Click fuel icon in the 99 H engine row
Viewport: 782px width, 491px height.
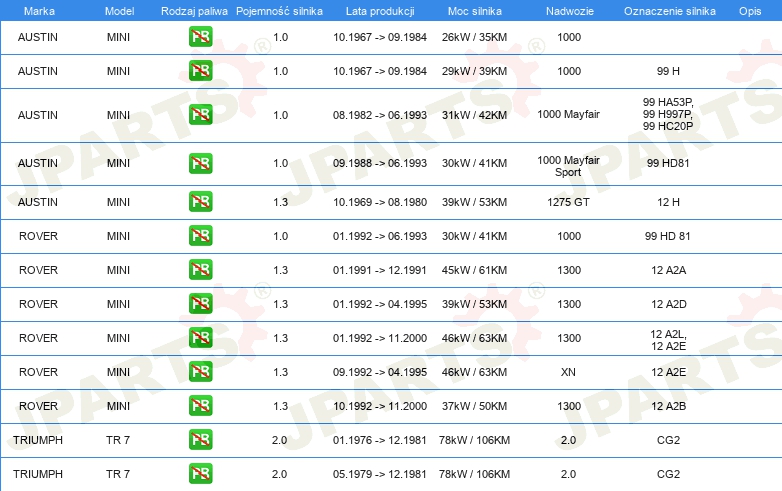(200, 70)
